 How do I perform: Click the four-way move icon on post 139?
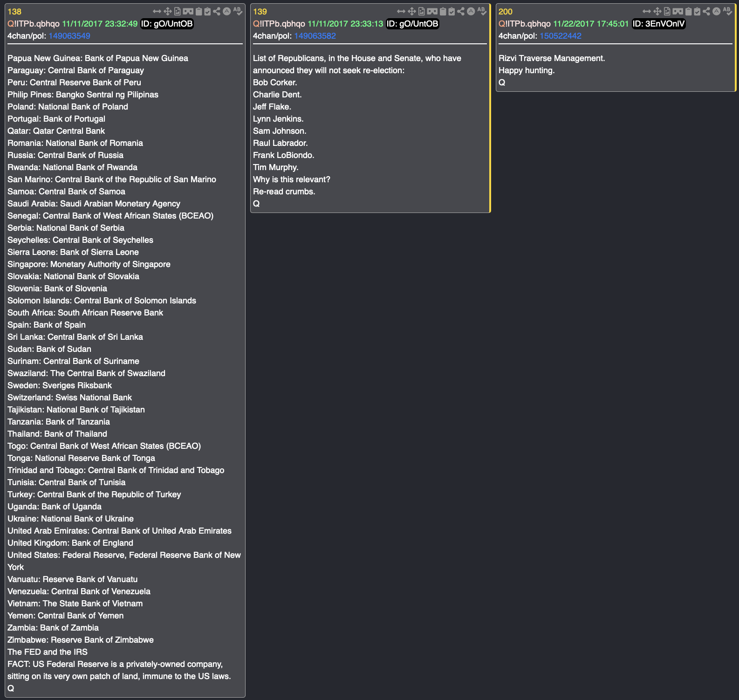coord(412,11)
